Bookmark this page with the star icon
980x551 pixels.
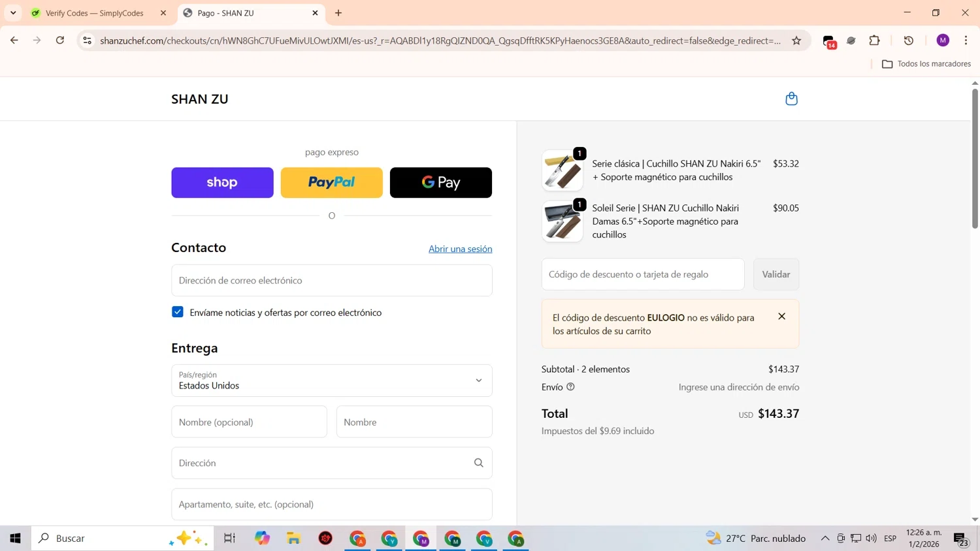click(796, 40)
